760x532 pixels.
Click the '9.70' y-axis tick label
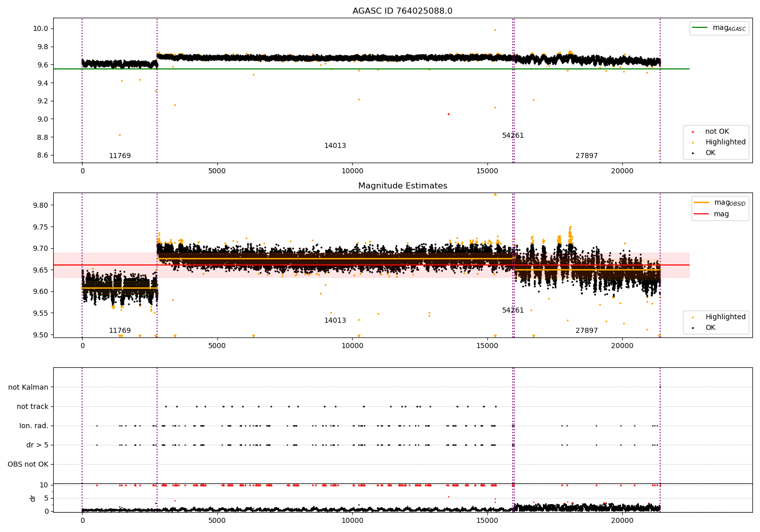click(41, 248)
